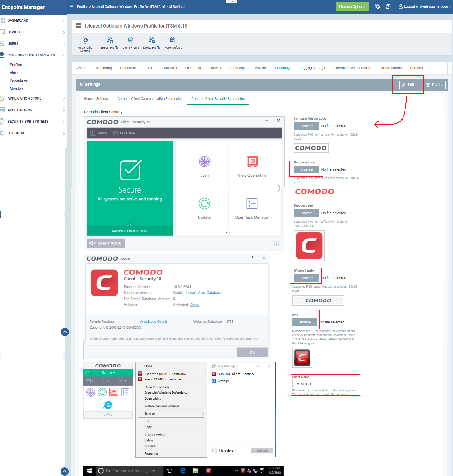The image size is (453, 476).
Task: Click the Clone Profile icon
Action: point(131,40)
